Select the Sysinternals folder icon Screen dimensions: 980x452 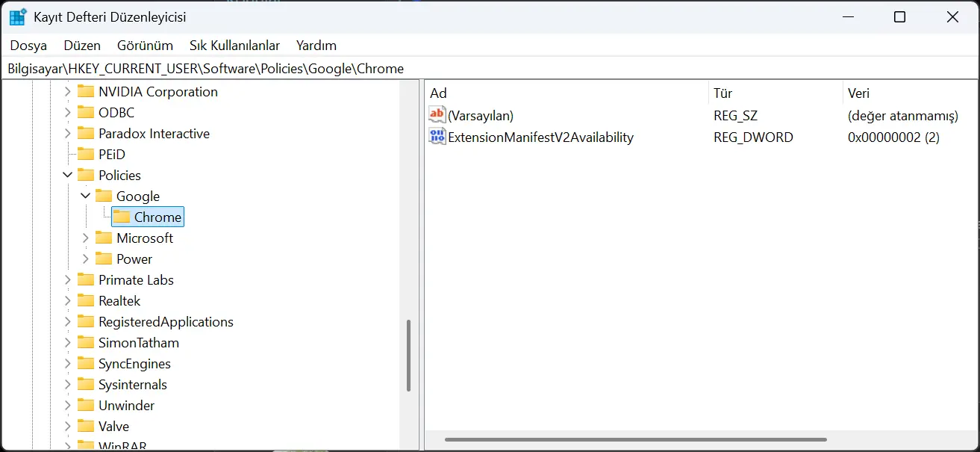(x=86, y=385)
